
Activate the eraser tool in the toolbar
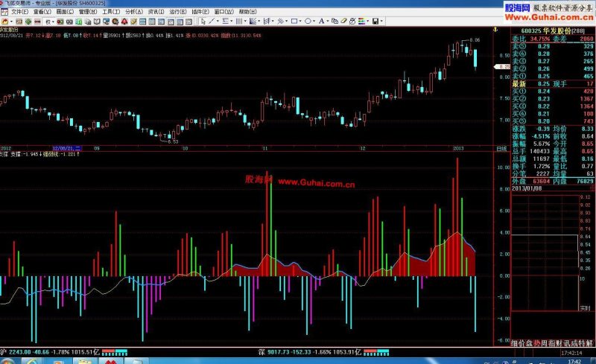(x=343, y=22)
